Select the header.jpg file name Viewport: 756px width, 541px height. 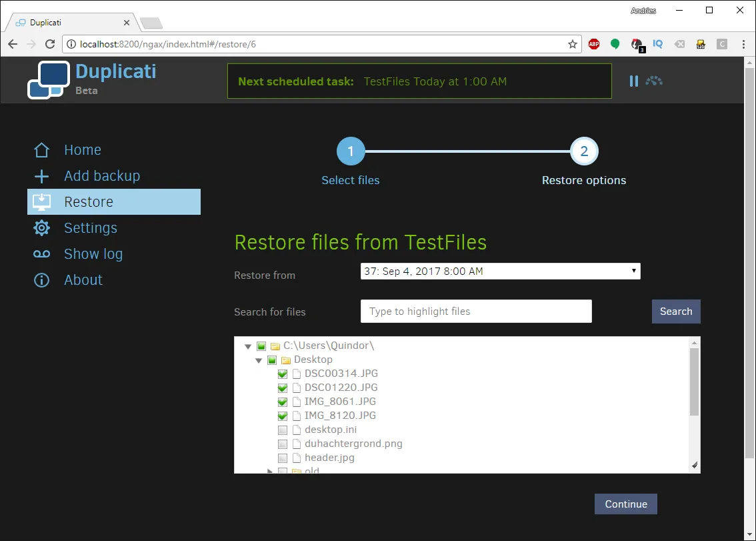coord(329,458)
